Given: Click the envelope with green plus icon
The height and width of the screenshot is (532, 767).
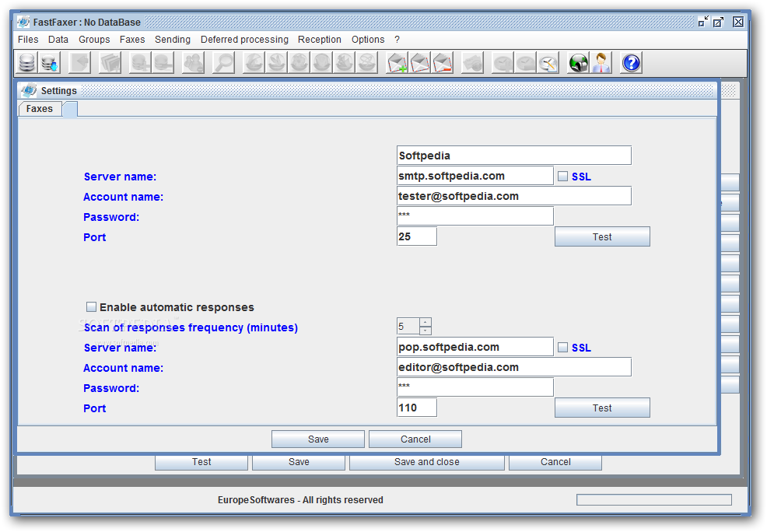Looking at the screenshot, I should [x=397, y=63].
